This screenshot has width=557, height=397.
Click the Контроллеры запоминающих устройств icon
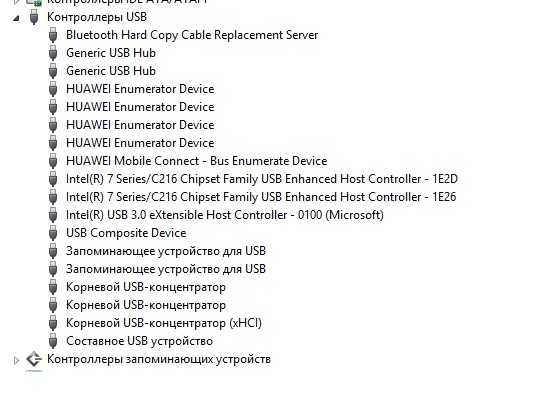(x=34, y=359)
